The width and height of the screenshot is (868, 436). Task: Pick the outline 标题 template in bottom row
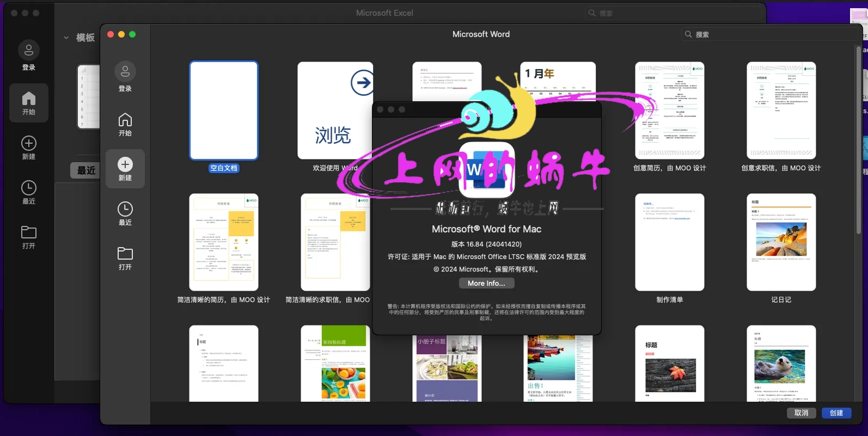point(224,364)
